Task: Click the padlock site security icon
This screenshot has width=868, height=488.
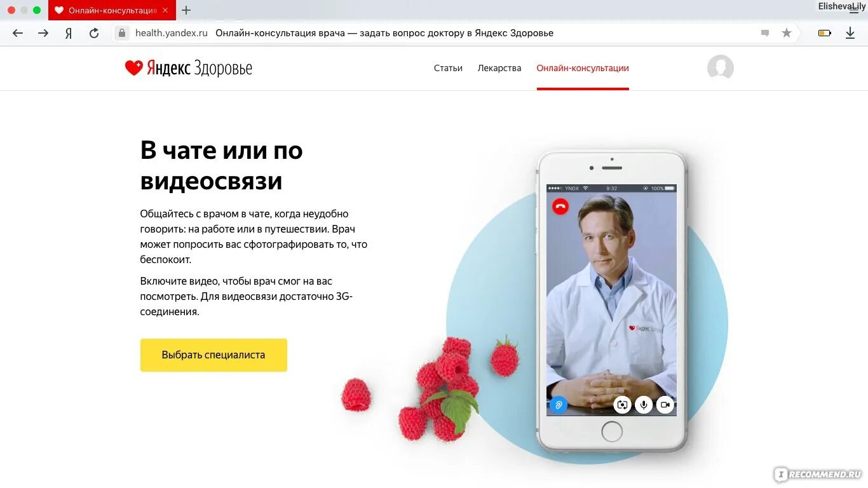Action: (122, 33)
